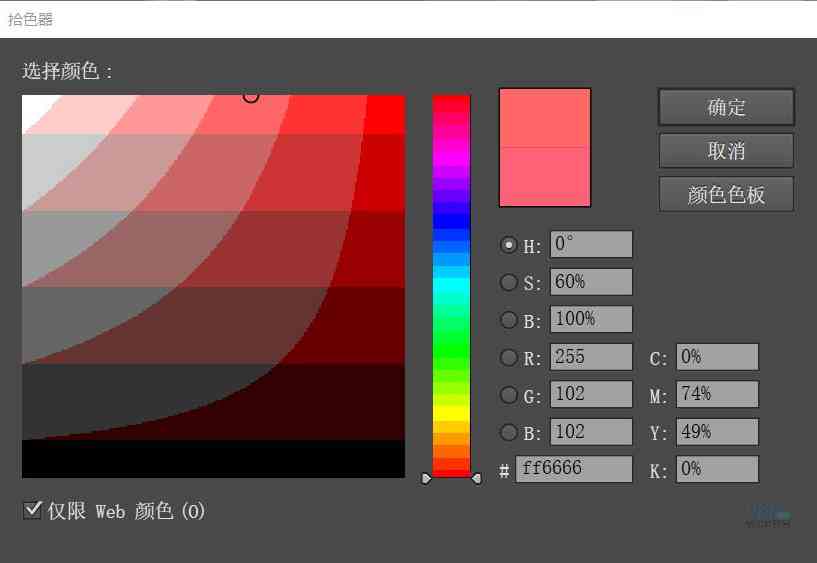Pick white corner in the color field
This screenshot has height=563, width=817.
(36, 107)
